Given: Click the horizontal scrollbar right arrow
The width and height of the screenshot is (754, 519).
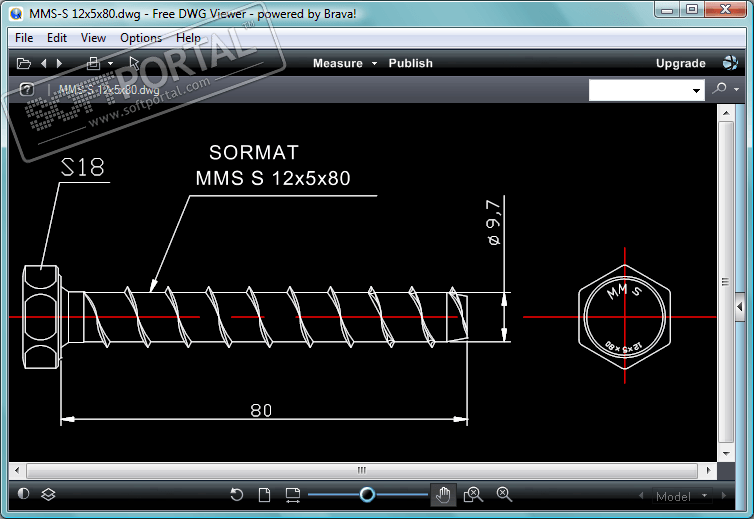Looking at the screenshot, I should (x=708, y=470).
